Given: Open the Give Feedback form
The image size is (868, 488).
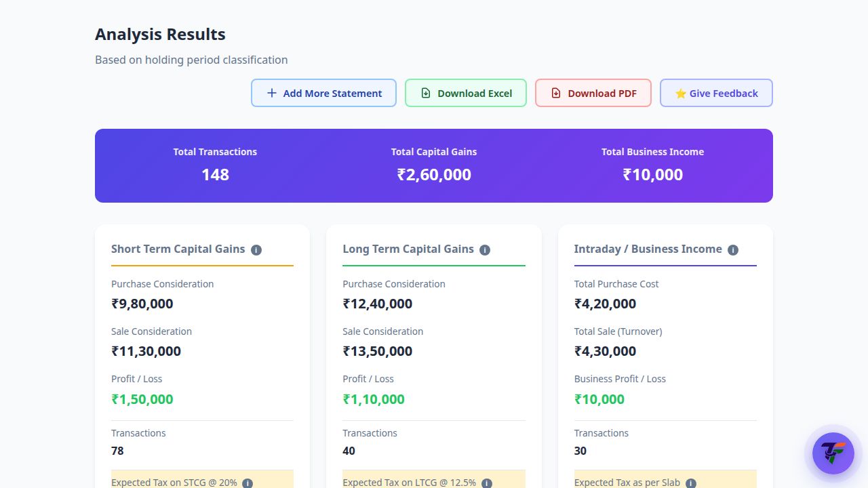Looking at the screenshot, I should pyautogui.click(x=716, y=93).
